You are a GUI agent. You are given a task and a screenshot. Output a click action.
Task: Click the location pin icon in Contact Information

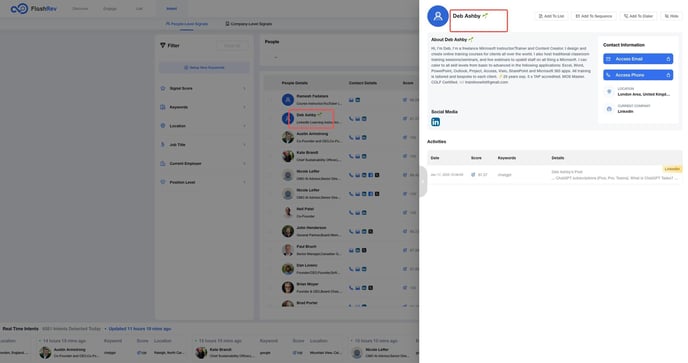click(x=609, y=91)
